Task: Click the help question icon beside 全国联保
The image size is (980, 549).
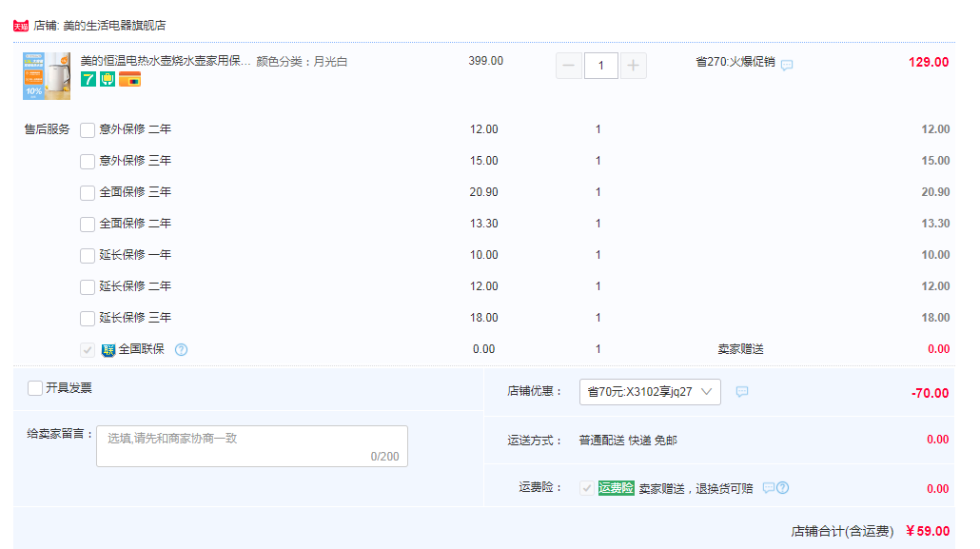Action: tap(181, 349)
